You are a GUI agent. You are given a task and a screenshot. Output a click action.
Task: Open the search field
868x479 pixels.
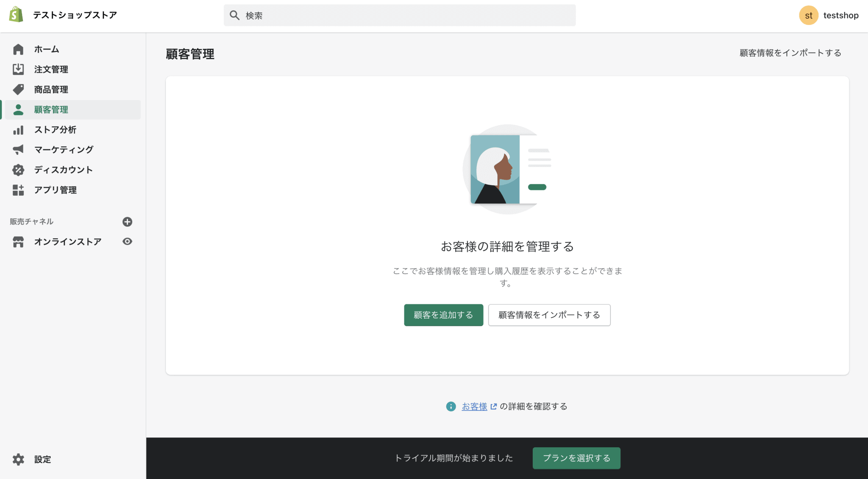point(400,15)
